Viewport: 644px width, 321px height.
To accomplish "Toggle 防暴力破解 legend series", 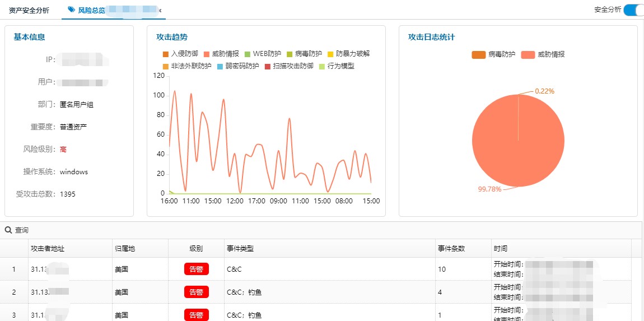I will pyautogui.click(x=349, y=54).
